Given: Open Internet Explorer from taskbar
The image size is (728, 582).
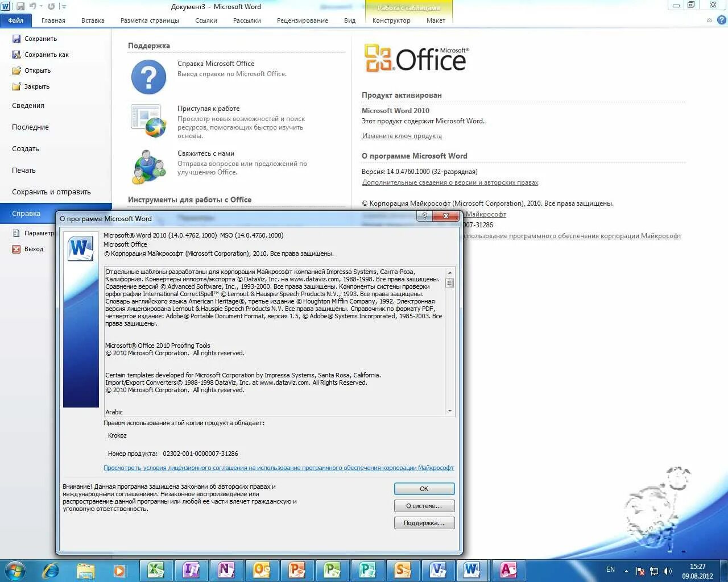Looking at the screenshot, I should click(x=51, y=570).
